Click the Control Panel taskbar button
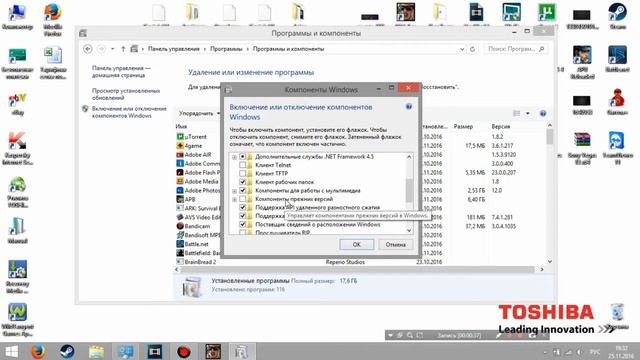 tap(126, 351)
